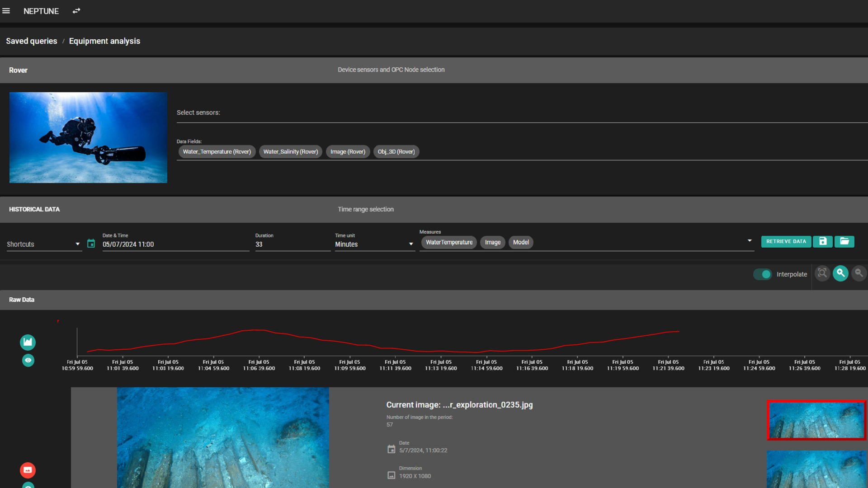Click the 1920 X 1080 dimension value
This screenshot has width=868, height=488.
(x=415, y=476)
